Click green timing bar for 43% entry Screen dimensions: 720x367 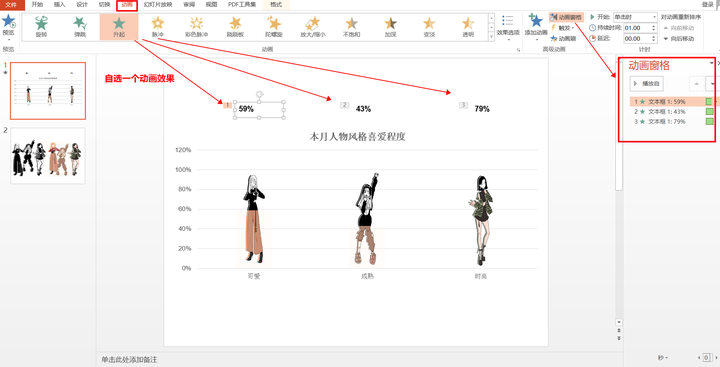(709, 112)
